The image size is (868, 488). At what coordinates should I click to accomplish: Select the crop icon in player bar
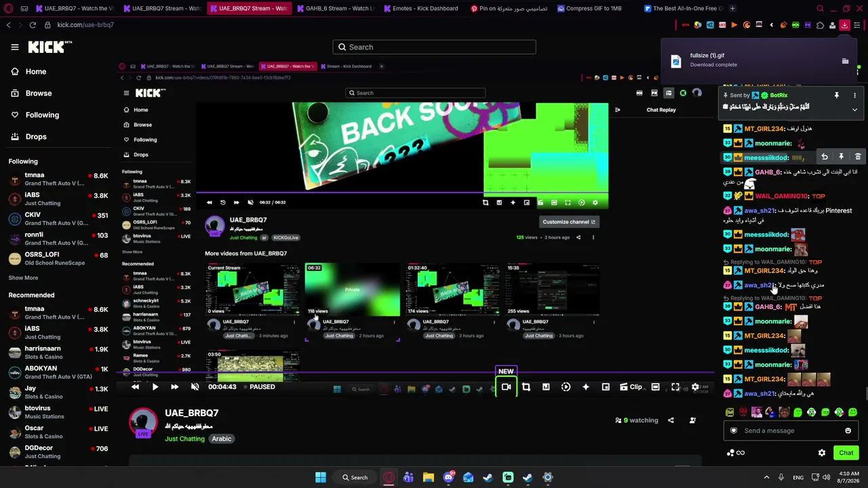526,387
